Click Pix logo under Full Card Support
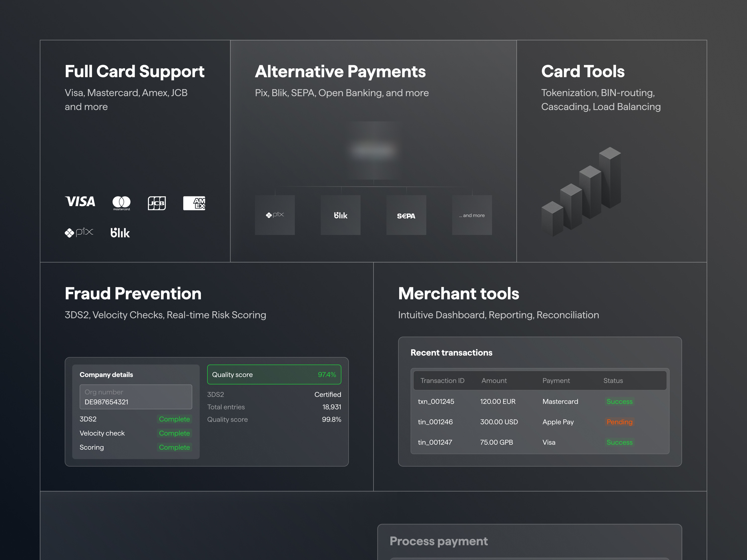Viewport: 747px width, 560px height. click(x=79, y=232)
